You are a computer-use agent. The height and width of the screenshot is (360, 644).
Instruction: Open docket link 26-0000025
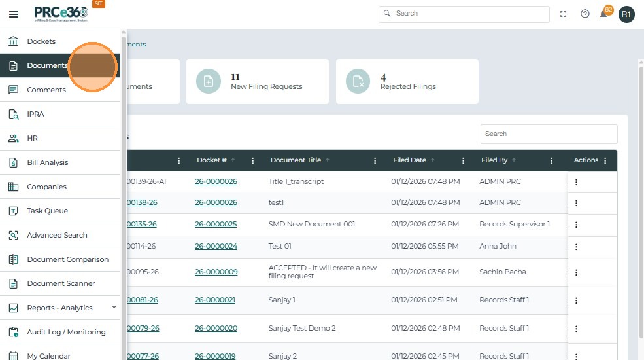pos(216,224)
